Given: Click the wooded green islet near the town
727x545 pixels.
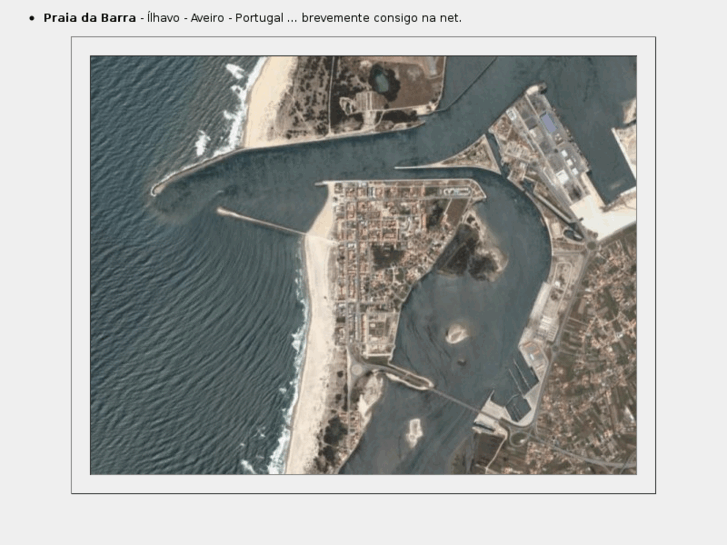Looking at the screenshot, I should pos(468,252).
